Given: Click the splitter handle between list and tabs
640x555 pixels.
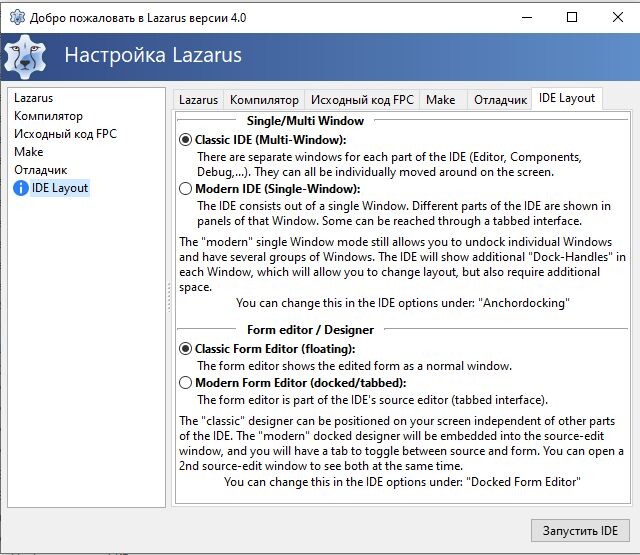Looking at the screenshot, I should pyautogui.click(x=169, y=297).
